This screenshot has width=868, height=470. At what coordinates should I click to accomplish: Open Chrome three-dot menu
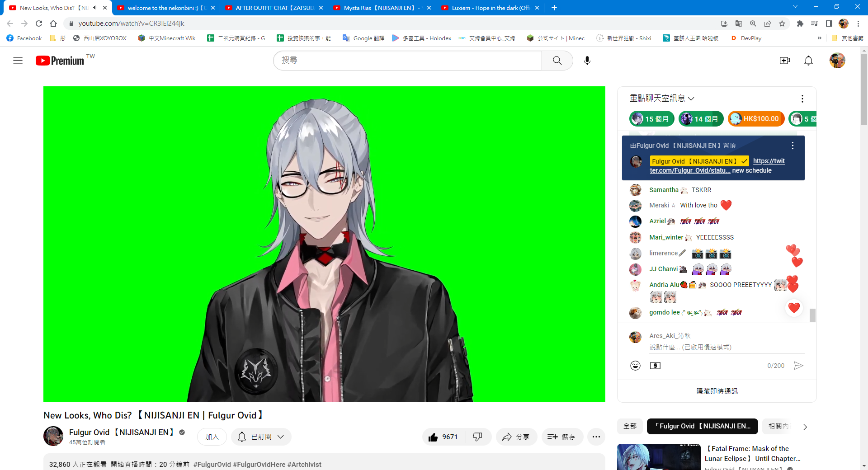(858, 23)
